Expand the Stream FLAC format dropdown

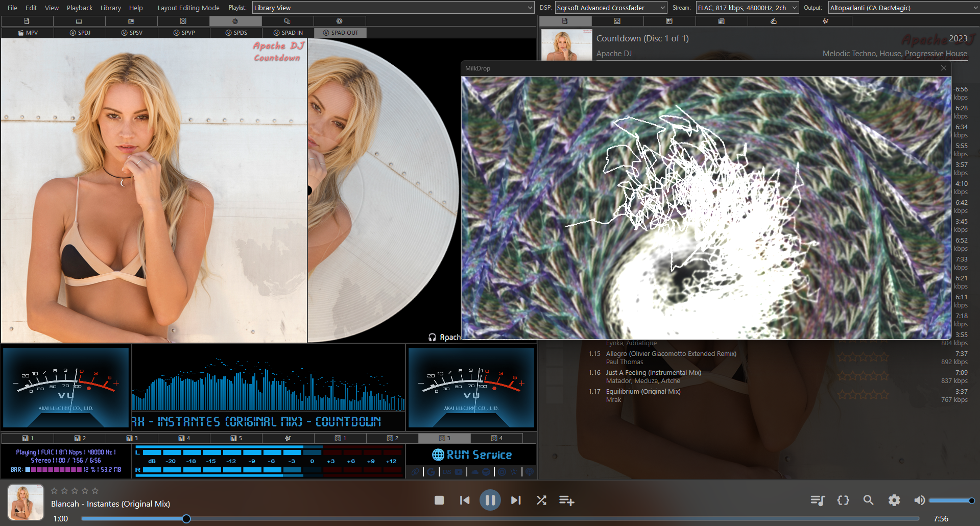(x=747, y=8)
